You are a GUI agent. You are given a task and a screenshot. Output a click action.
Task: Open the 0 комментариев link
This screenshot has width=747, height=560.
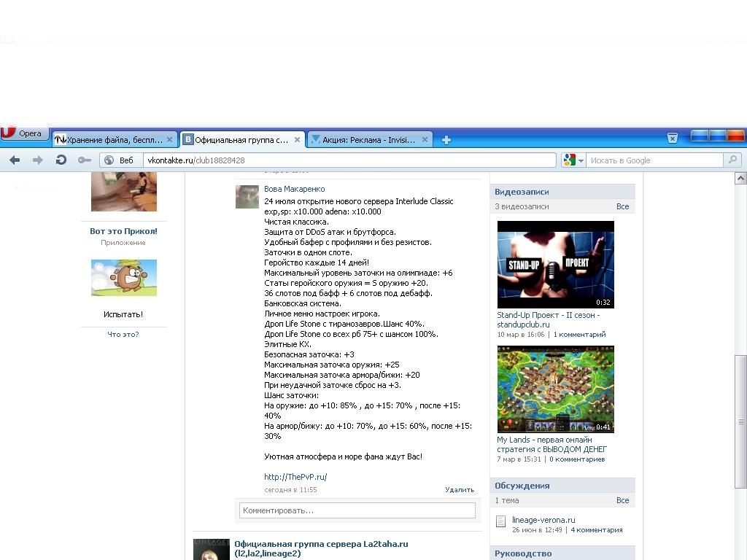pyautogui.click(x=577, y=459)
